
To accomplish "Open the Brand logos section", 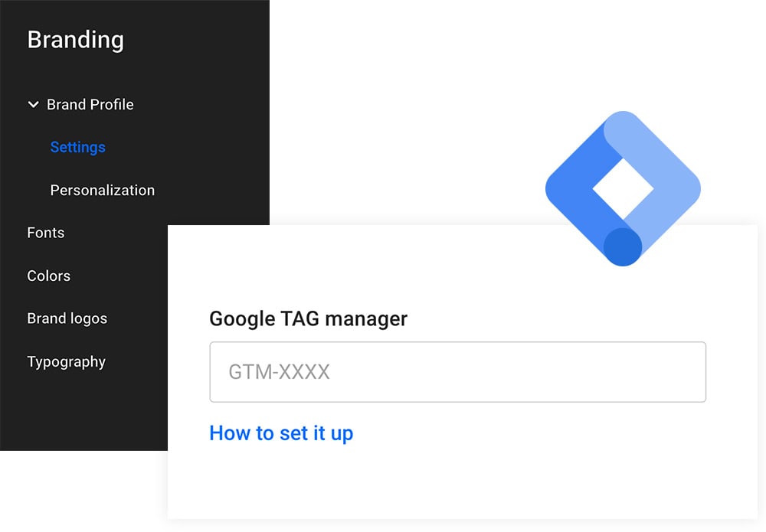I will coord(67,318).
